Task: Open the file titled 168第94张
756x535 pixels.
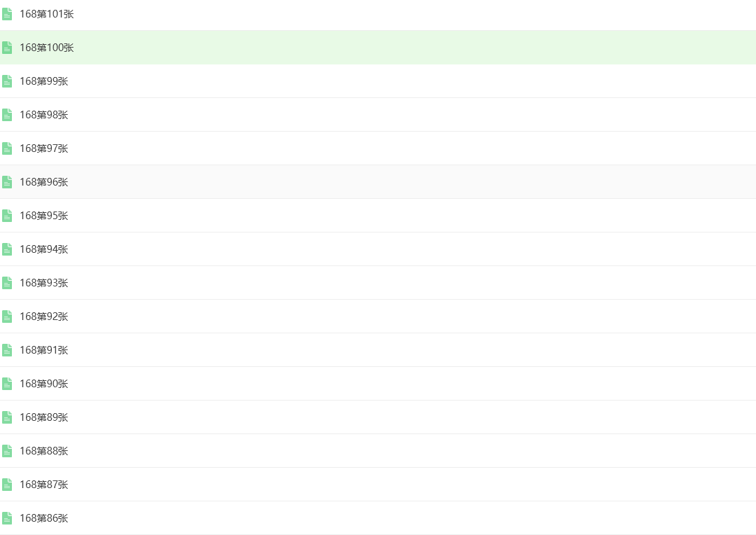Action: [44, 249]
